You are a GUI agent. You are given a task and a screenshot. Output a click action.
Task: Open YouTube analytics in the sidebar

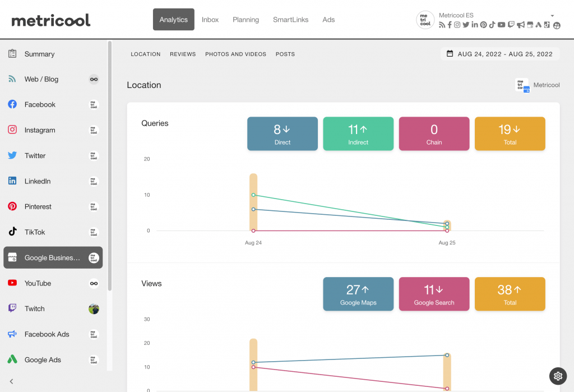click(x=53, y=283)
